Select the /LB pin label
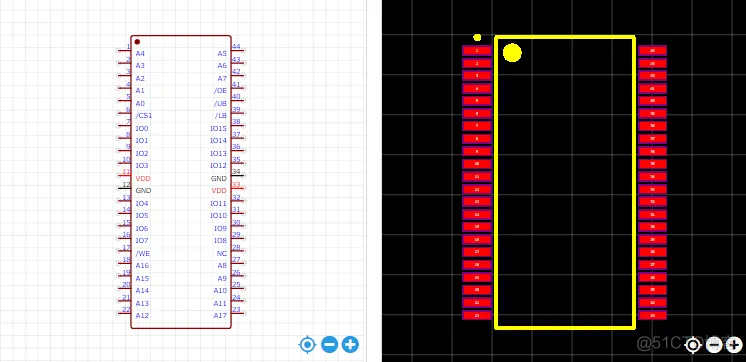Image resolution: width=746 pixels, height=362 pixels. [x=220, y=116]
